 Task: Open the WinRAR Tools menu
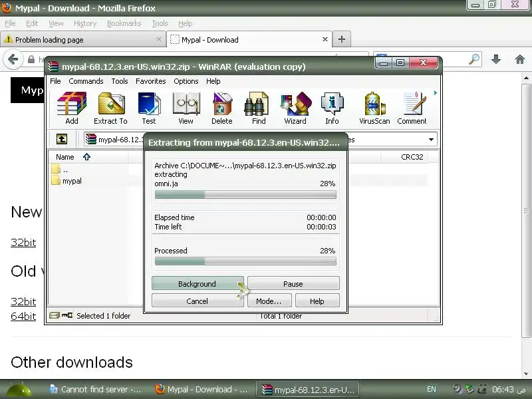click(120, 81)
